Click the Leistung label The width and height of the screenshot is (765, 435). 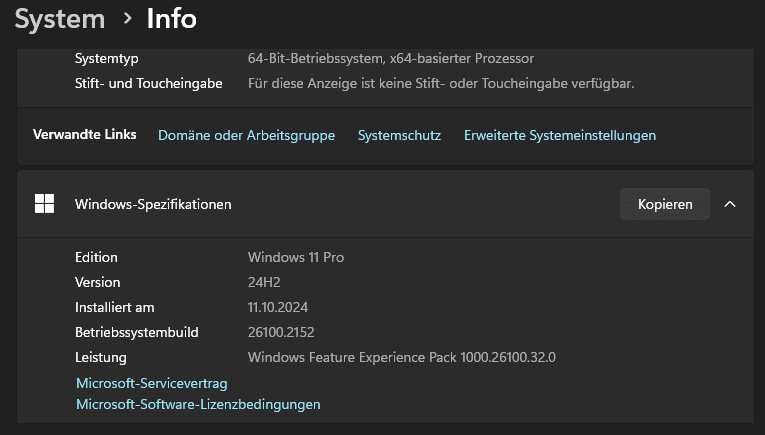(x=101, y=357)
